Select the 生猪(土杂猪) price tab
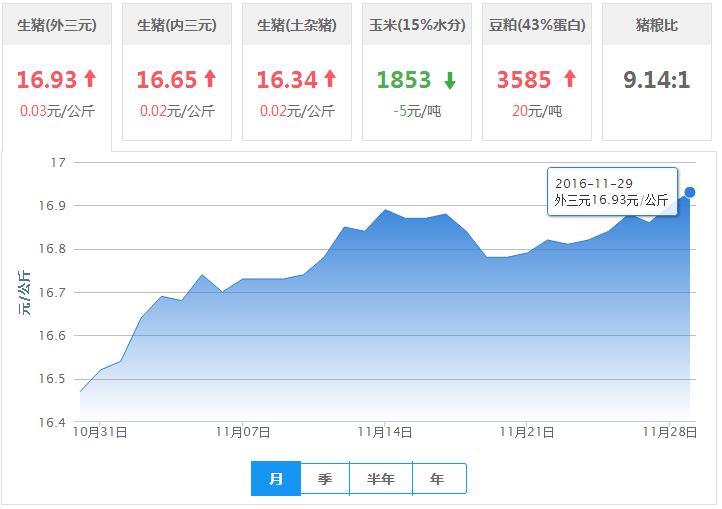 point(297,72)
